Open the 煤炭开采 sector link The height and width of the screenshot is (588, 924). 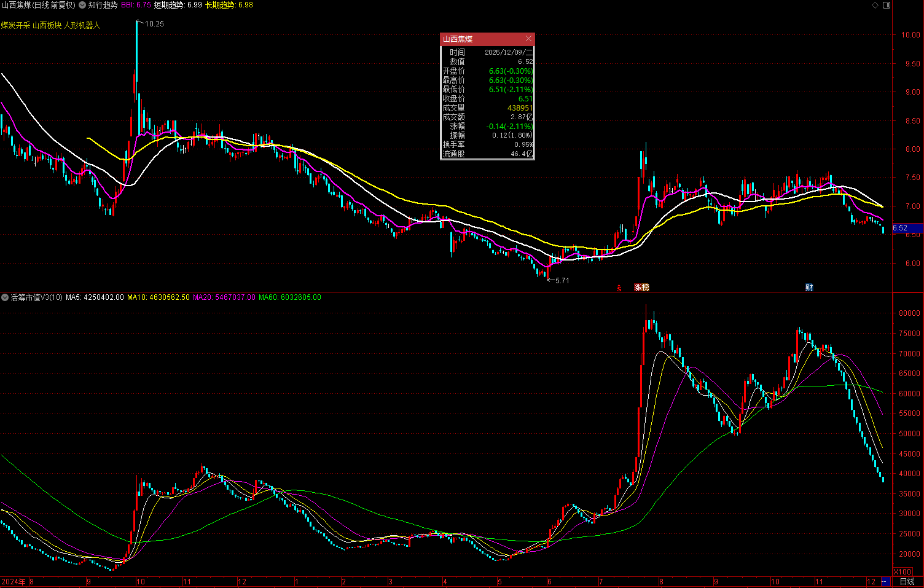15,25
